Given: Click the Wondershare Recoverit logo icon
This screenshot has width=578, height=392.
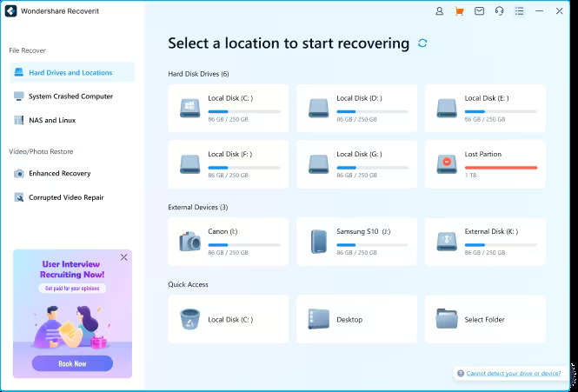Looking at the screenshot, I should pos(10,11).
